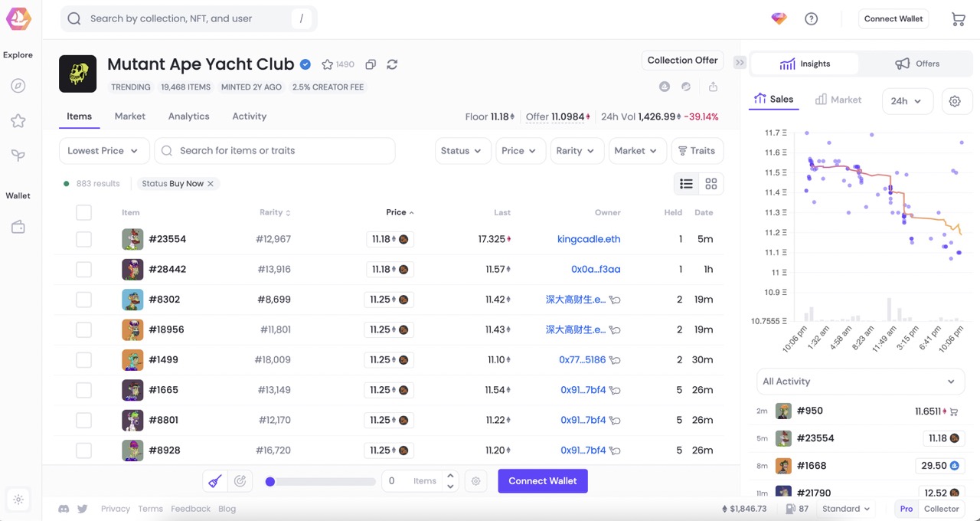Open the Explore compass icon in sidebar

point(18,86)
